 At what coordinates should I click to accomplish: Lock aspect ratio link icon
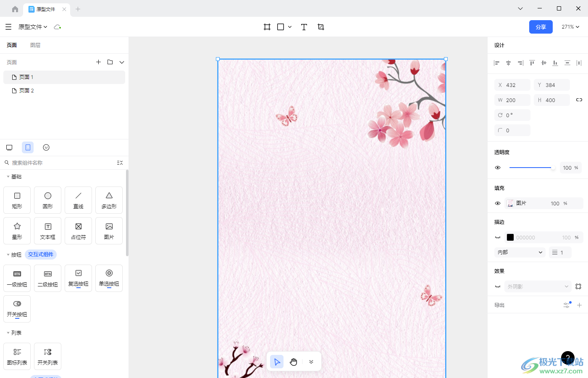[579, 100]
